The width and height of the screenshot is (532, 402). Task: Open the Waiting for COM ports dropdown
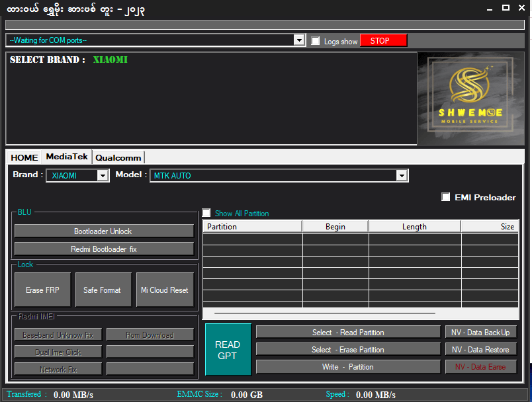299,40
